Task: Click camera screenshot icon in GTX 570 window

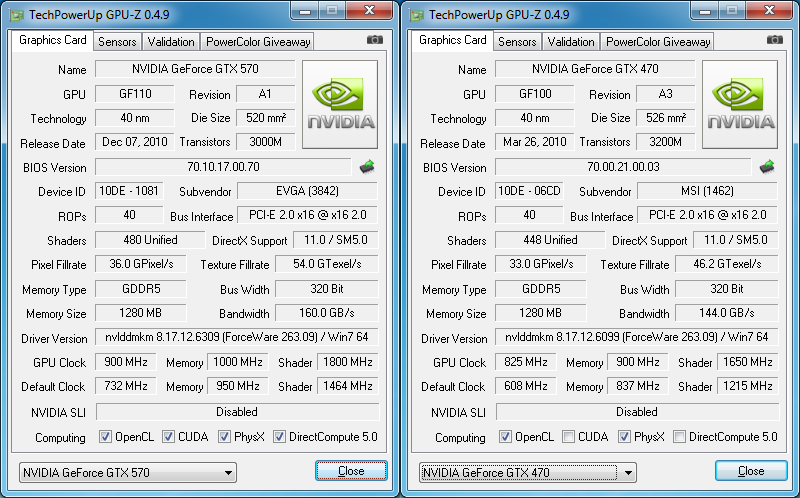Action: click(x=375, y=40)
